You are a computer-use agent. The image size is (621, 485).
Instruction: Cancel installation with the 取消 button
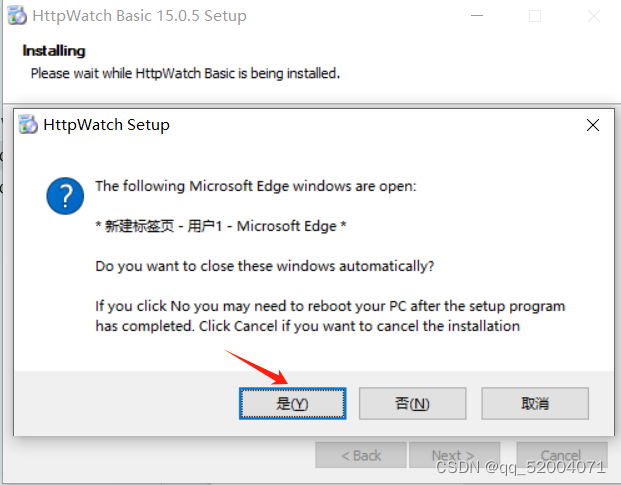pos(535,403)
